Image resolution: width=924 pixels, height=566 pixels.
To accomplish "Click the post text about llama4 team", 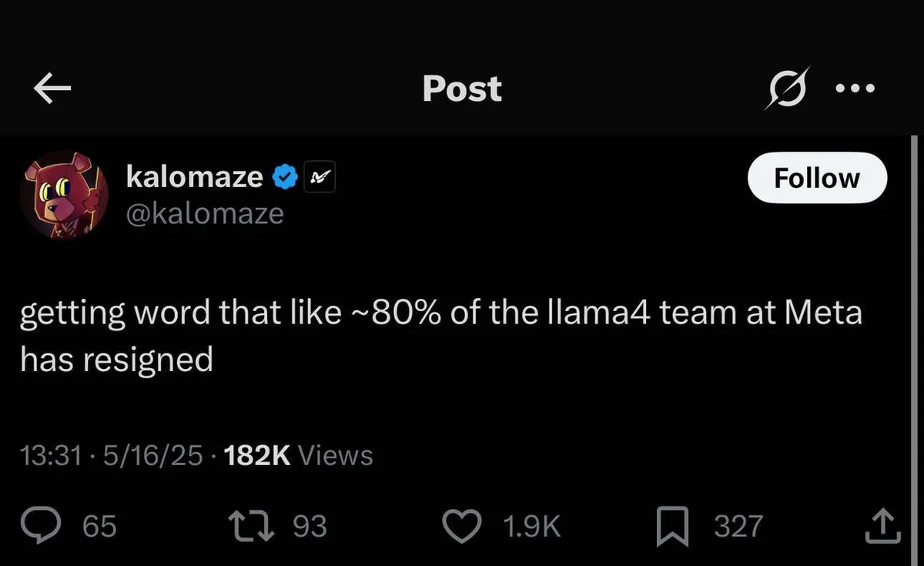I will pyautogui.click(x=439, y=337).
